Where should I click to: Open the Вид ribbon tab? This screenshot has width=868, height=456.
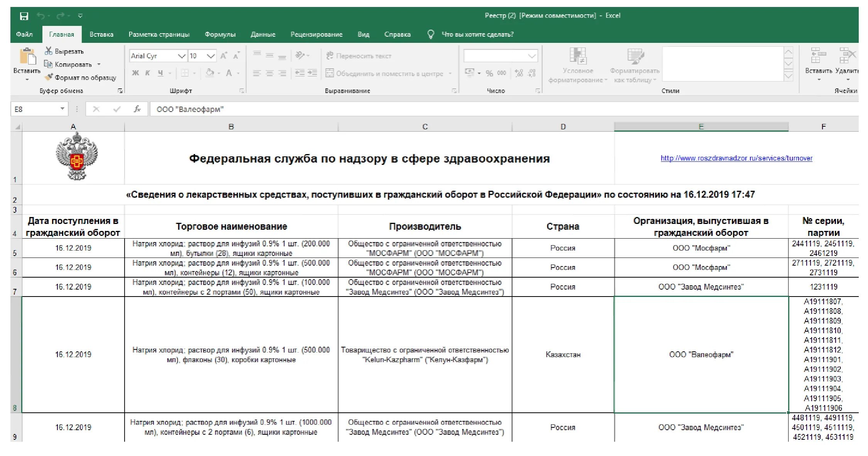click(x=363, y=34)
